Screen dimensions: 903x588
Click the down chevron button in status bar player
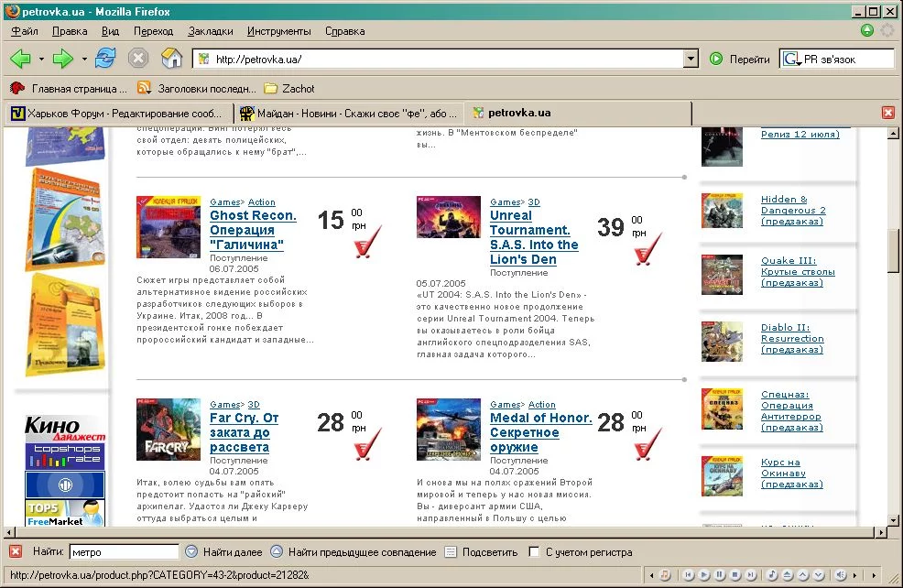[819, 575]
